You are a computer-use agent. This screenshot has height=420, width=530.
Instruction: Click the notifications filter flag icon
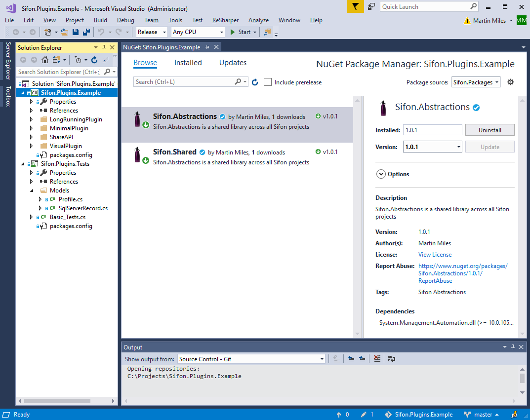point(355,6)
